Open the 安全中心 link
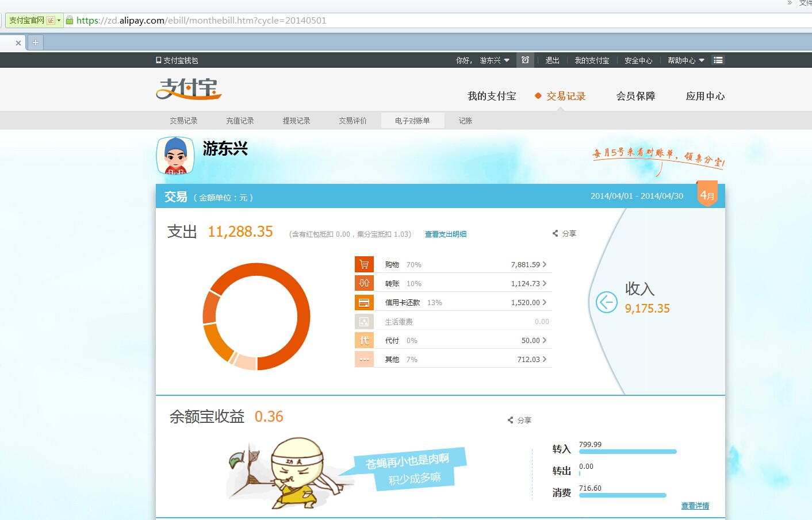This screenshot has width=812, height=520. pyautogui.click(x=638, y=60)
